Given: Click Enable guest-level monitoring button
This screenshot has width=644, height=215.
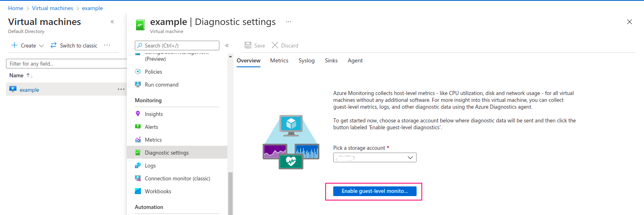Looking at the screenshot, I should click(375, 191).
